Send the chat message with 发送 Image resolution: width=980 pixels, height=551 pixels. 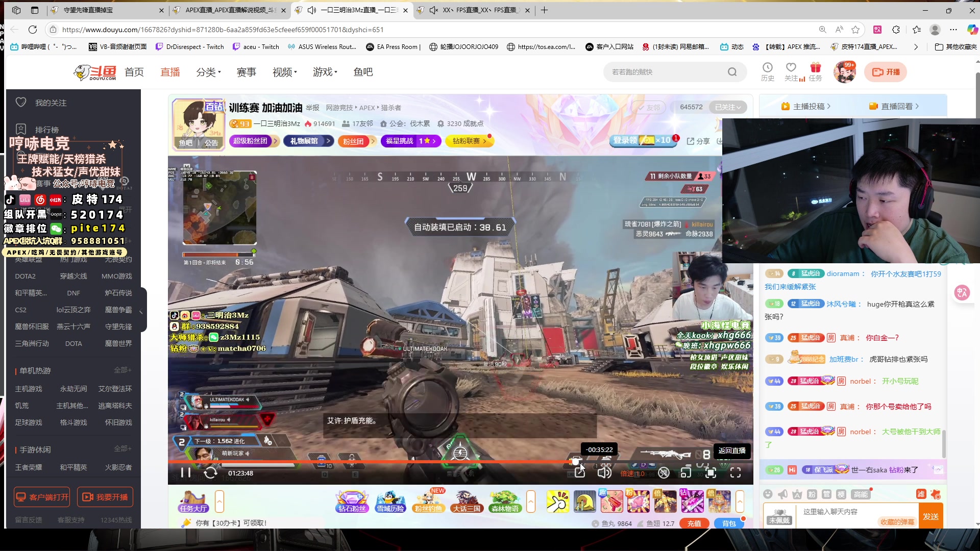click(930, 516)
